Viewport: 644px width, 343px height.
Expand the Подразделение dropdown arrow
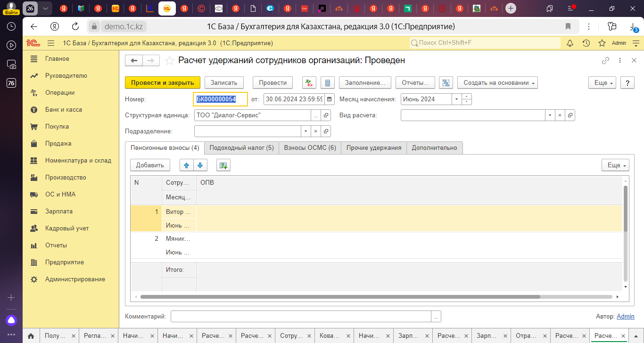click(305, 131)
